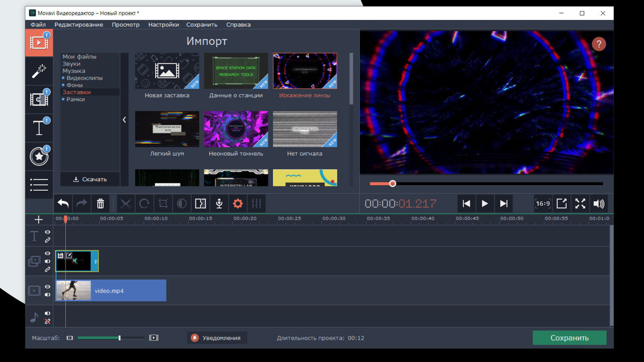The image size is (644, 362).
Task: Expand the More tools list tab
Action: (39, 185)
